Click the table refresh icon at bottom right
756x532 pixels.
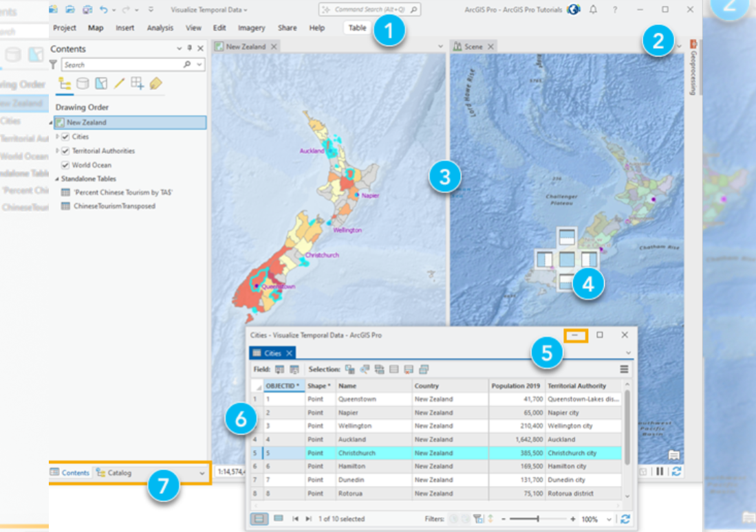tap(625, 519)
